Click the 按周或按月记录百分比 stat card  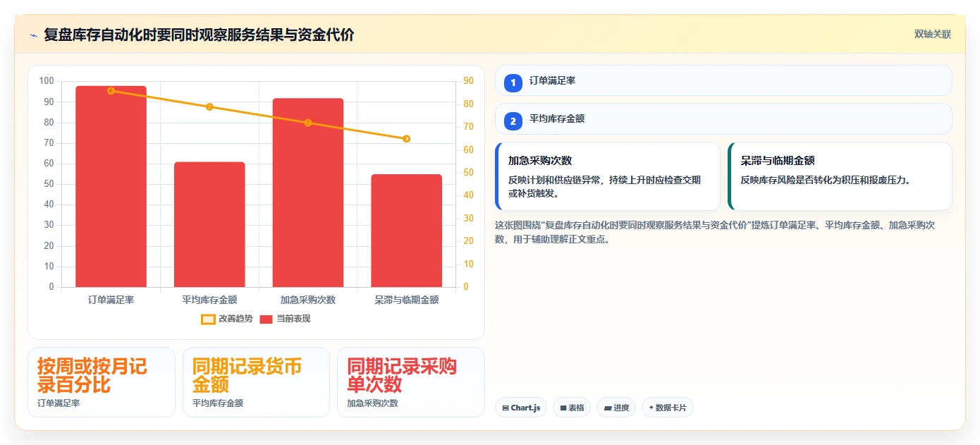coord(102,382)
